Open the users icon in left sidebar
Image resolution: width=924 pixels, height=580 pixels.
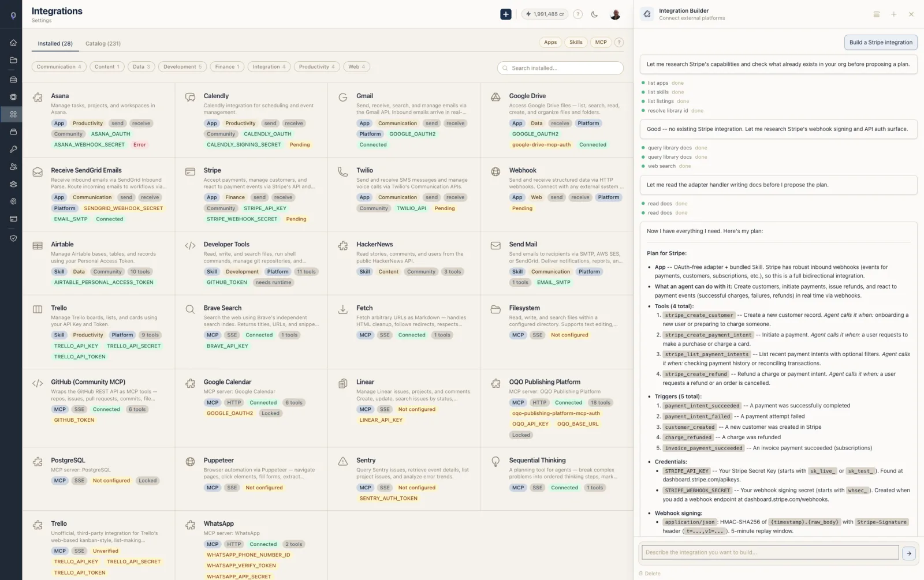click(13, 166)
